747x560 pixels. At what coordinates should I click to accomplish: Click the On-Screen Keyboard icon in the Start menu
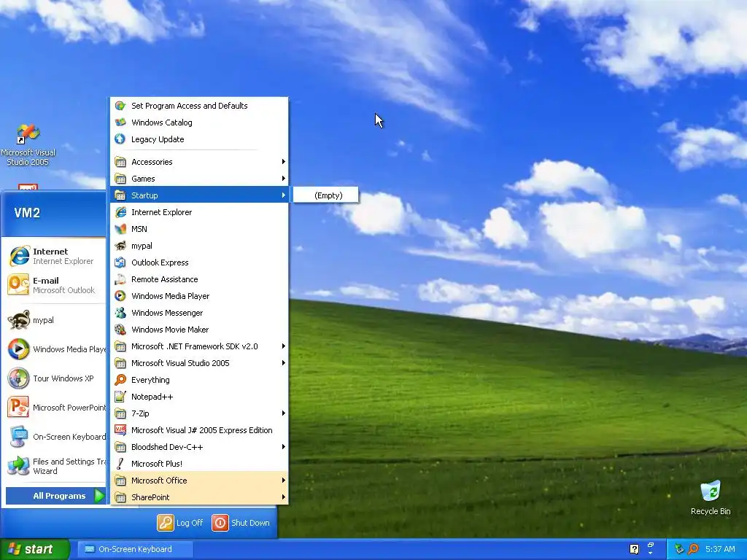18,437
